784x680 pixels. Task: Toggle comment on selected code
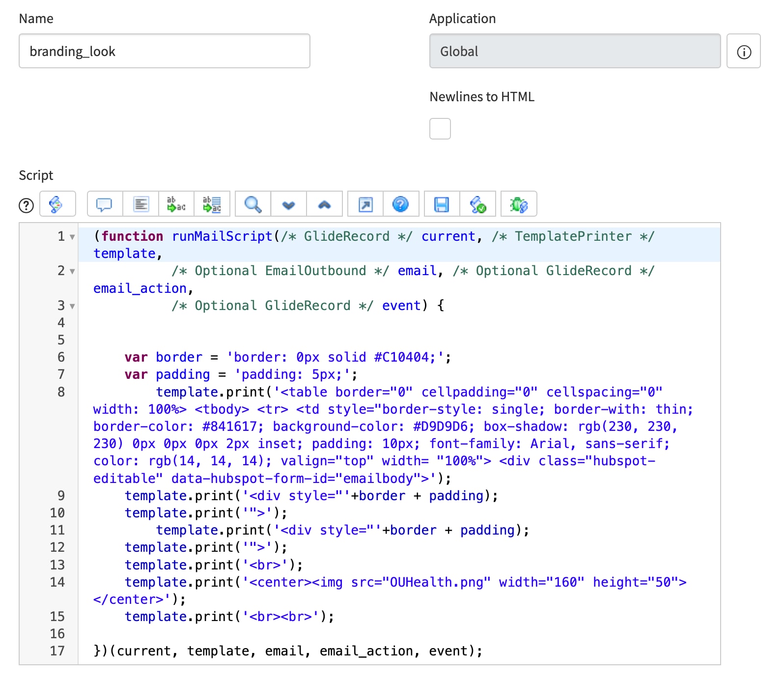click(105, 204)
